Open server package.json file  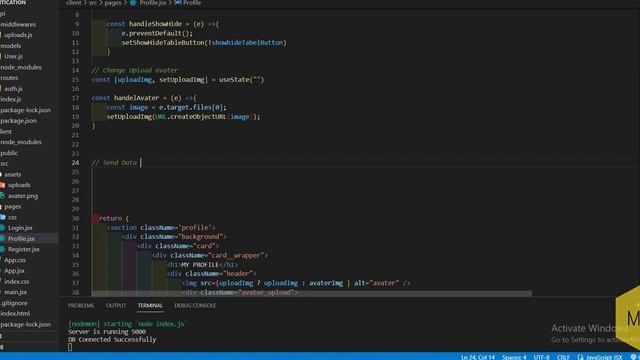click(18, 120)
